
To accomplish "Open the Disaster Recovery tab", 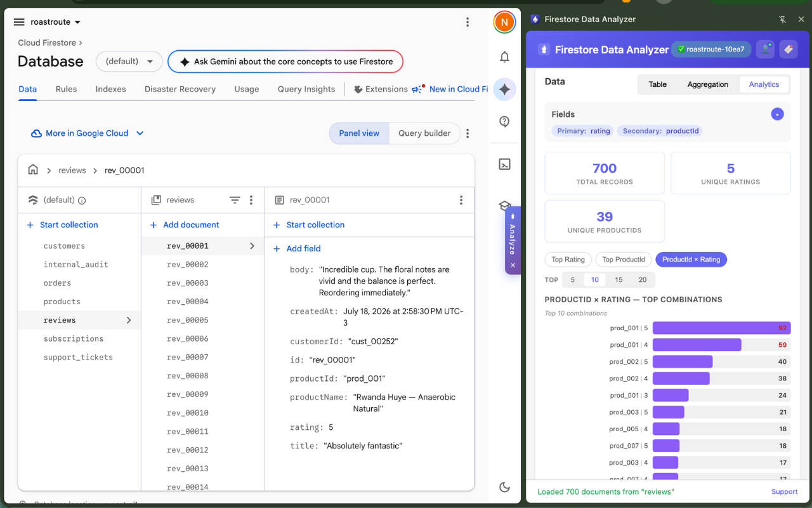I will point(180,89).
